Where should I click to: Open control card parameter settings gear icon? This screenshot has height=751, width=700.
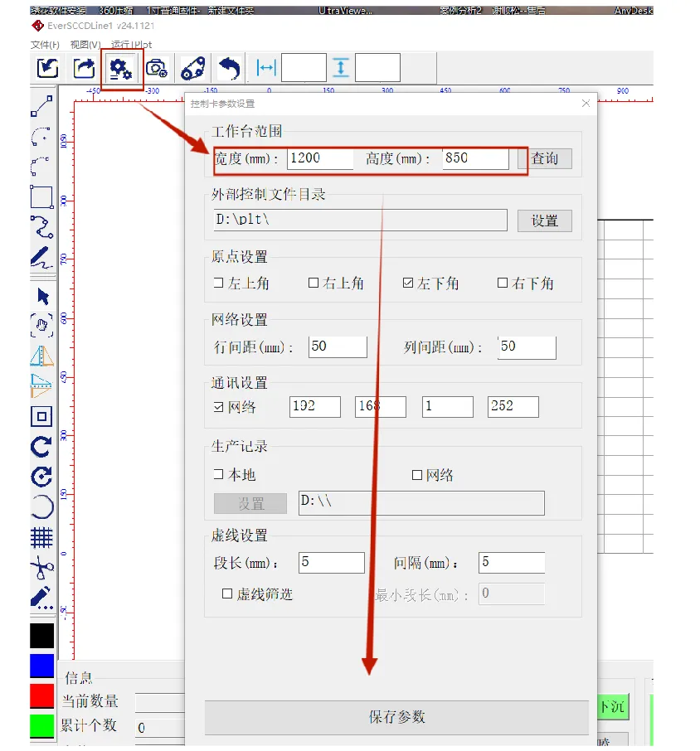(121, 69)
